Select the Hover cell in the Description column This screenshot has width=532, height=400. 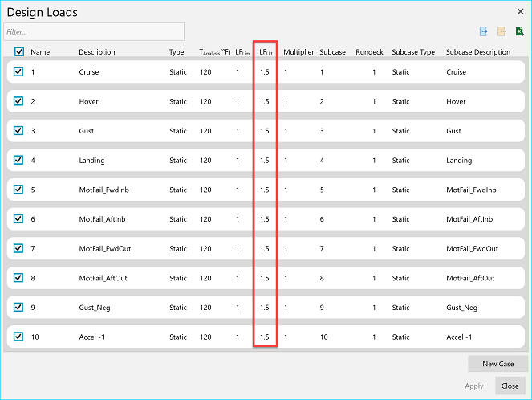tap(88, 101)
